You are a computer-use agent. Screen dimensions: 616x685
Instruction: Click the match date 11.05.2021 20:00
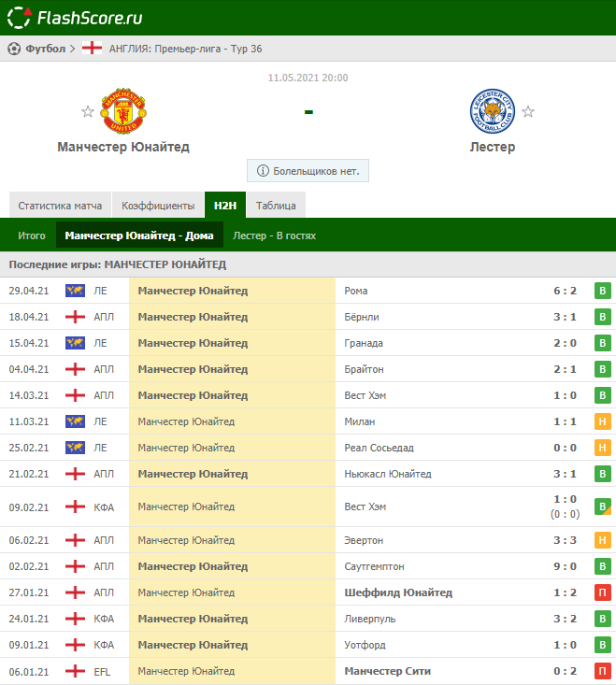pos(308,78)
